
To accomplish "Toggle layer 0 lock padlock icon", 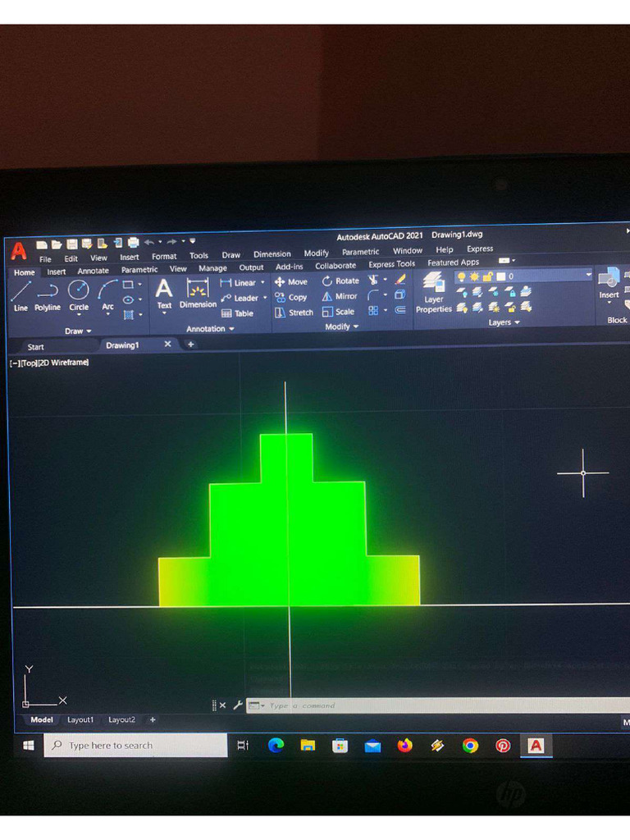I will click(487, 276).
